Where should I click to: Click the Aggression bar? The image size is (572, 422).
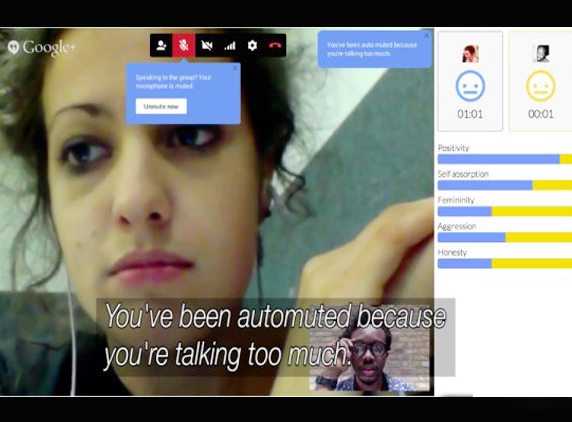click(505, 237)
